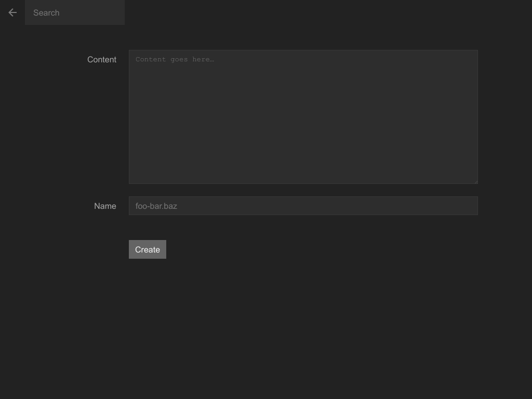Click the Content textarea resize handle

pos(475,181)
